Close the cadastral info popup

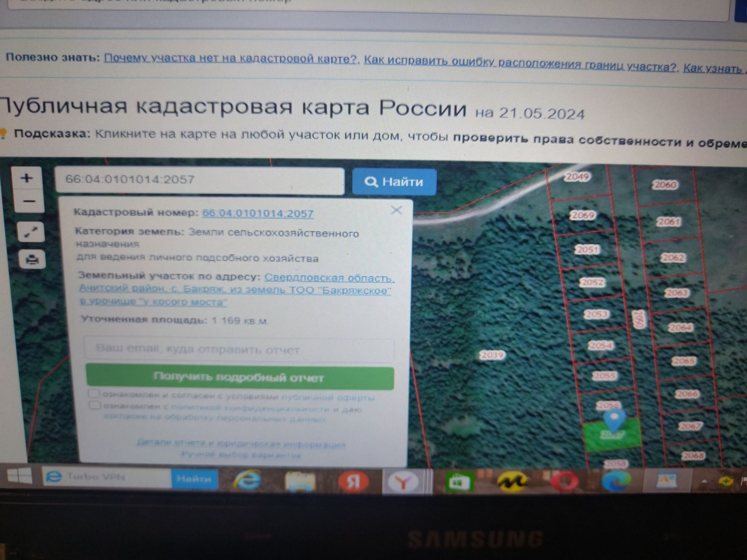click(x=396, y=210)
